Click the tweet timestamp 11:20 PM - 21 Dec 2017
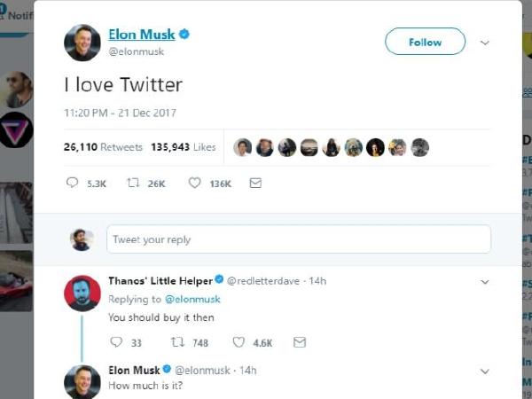The width and height of the screenshot is (532, 399). tap(121, 113)
